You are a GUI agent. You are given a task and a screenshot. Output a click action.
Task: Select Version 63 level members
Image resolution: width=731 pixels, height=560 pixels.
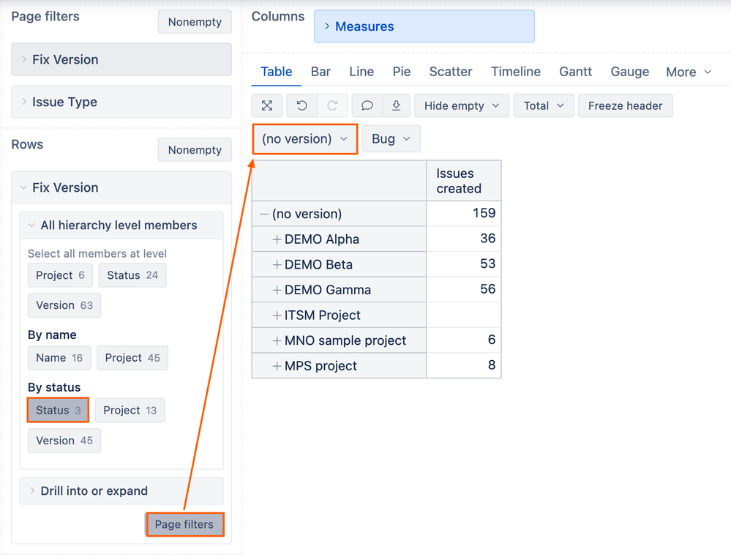click(64, 305)
